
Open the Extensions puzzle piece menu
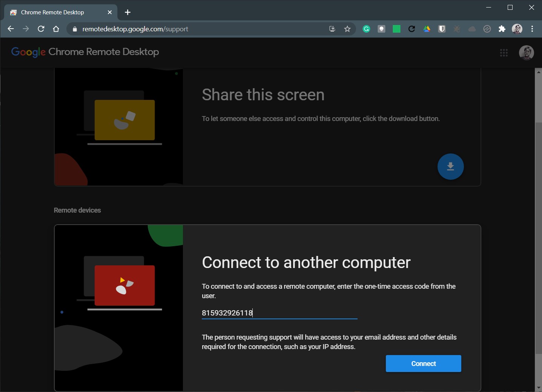coord(502,29)
